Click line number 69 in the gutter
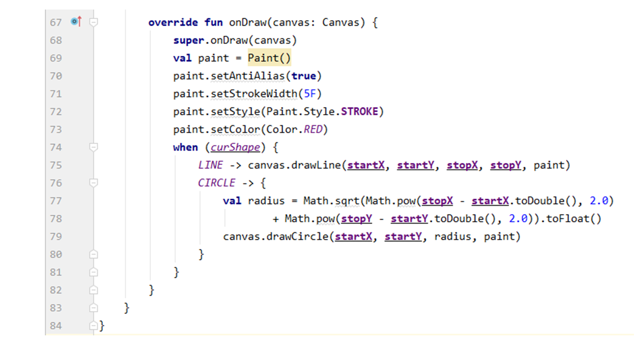Viewport: 644px width, 362px height. 56,58
